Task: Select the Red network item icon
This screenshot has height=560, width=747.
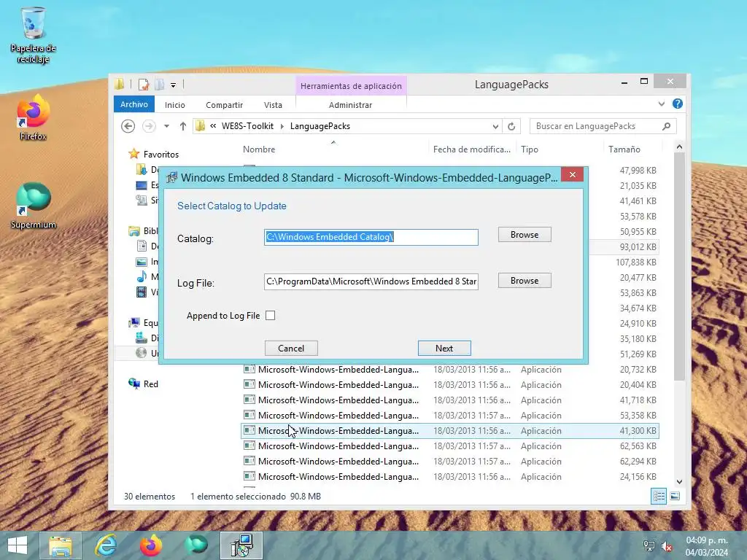Action: point(134,384)
